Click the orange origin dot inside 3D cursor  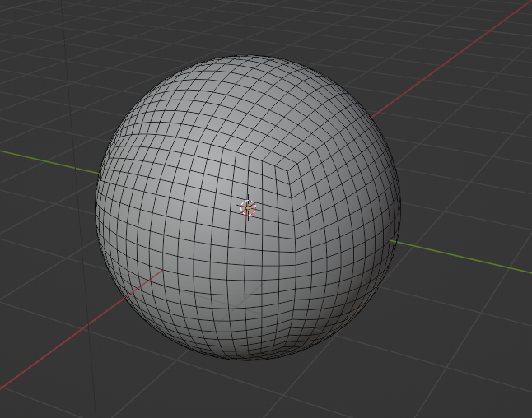pyautogui.click(x=248, y=208)
